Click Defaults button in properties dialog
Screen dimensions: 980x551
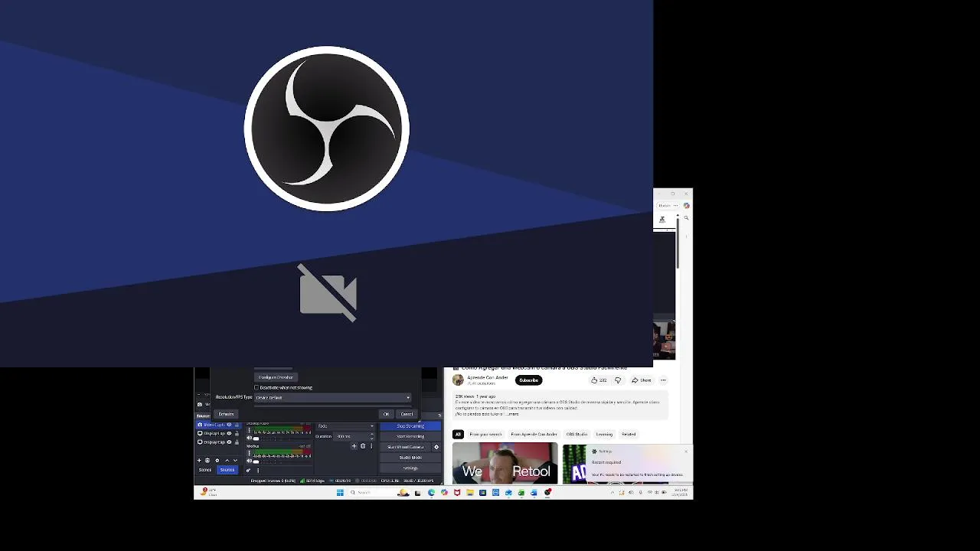click(226, 414)
